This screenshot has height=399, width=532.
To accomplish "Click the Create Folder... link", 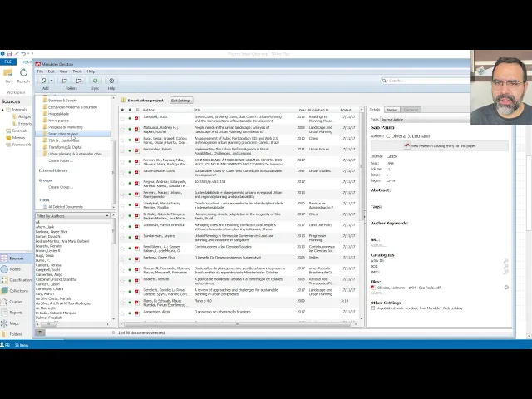I will [61, 160].
